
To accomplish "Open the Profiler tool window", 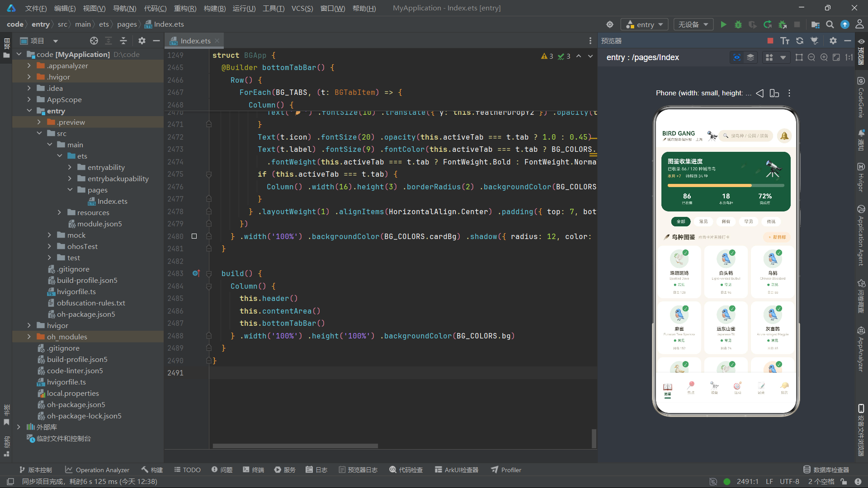I will pos(506,470).
